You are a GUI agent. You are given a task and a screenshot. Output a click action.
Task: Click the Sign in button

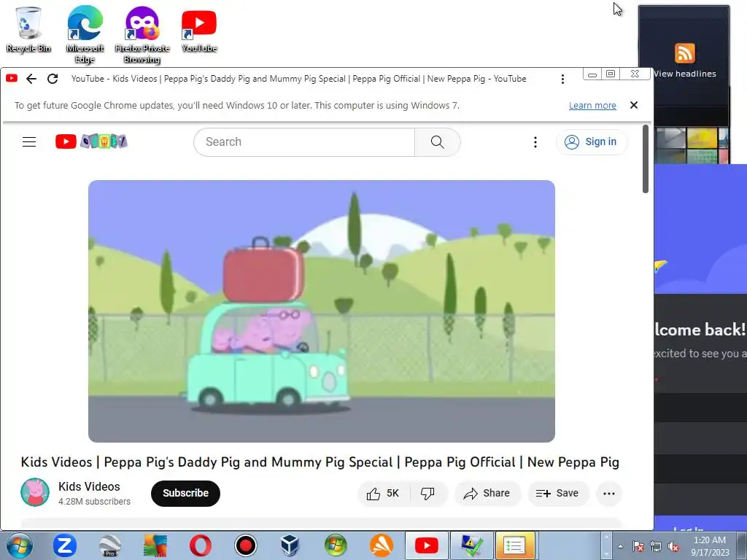(x=591, y=142)
